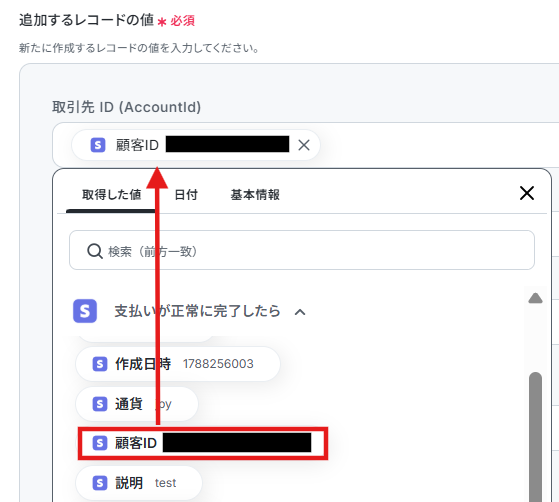Collapse the 支払いが正常に完了したら section chevron
559x502 pixels.
click(x=300, y=312)
